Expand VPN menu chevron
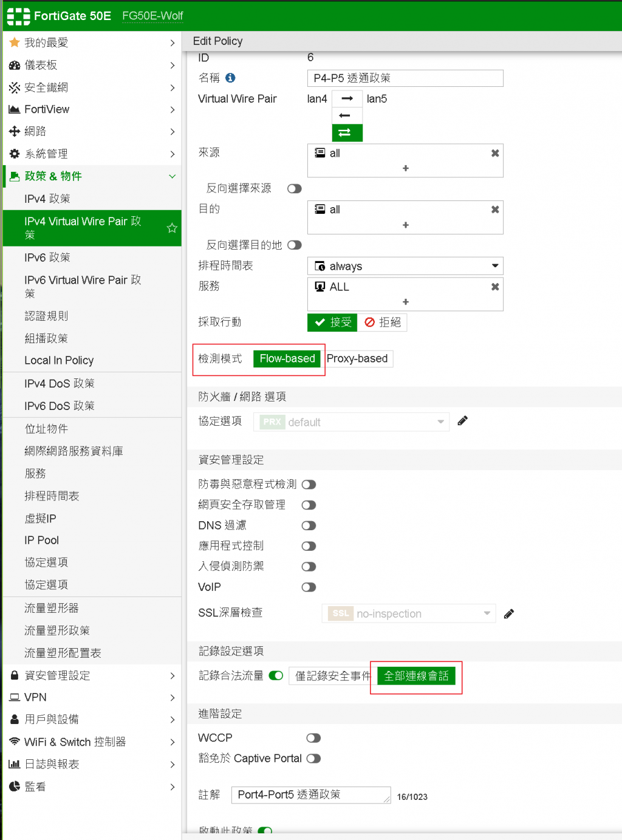 tap(173, 697)
